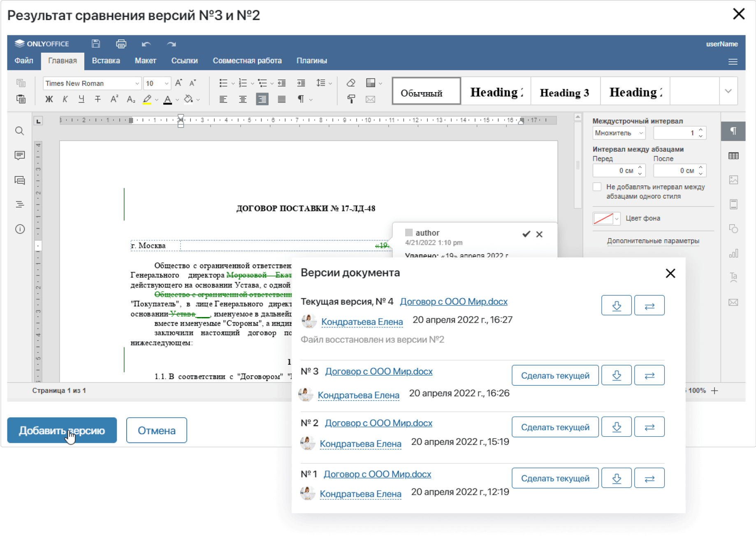Switch to the Макет tab
The width and height of the screenshot is (756, 542).
(x=145, y=61)
